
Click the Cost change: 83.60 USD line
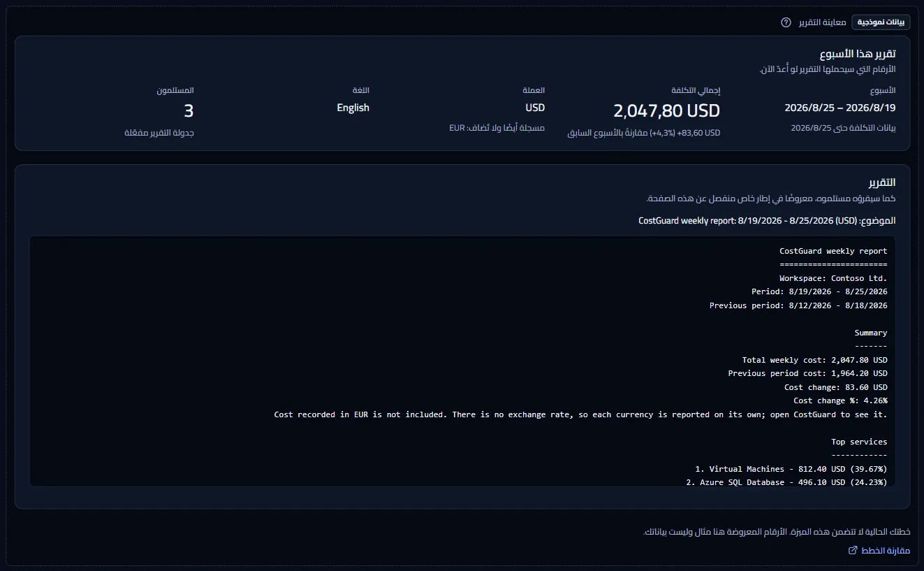coord(835,387)
